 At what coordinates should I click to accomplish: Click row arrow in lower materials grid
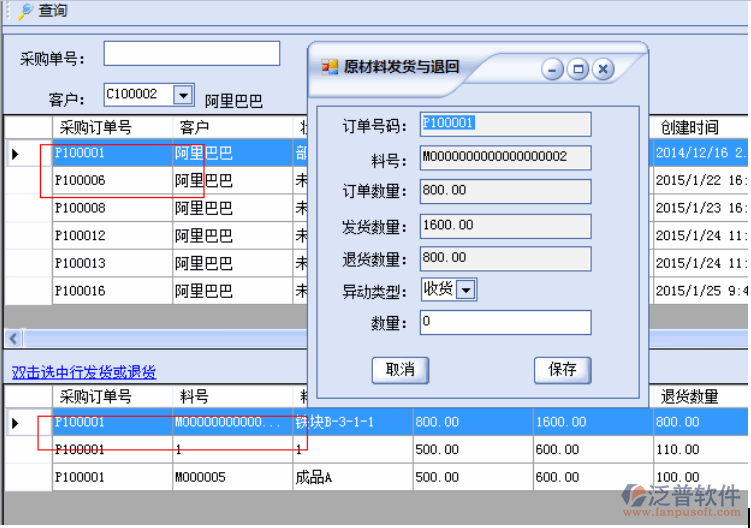pos(15,423)
